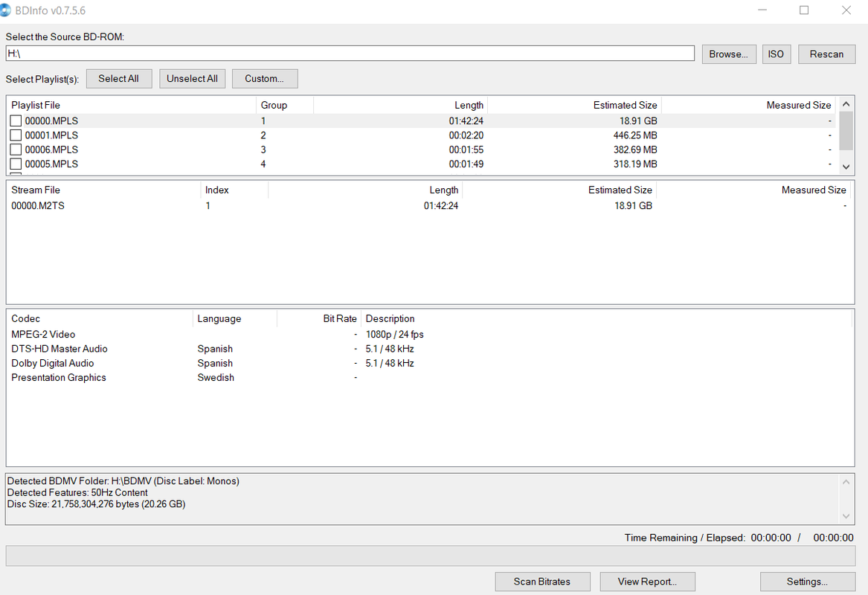Click the info box scroll-down arrow
This screenshot has height=595, width=868.
(x=846, y=516)
